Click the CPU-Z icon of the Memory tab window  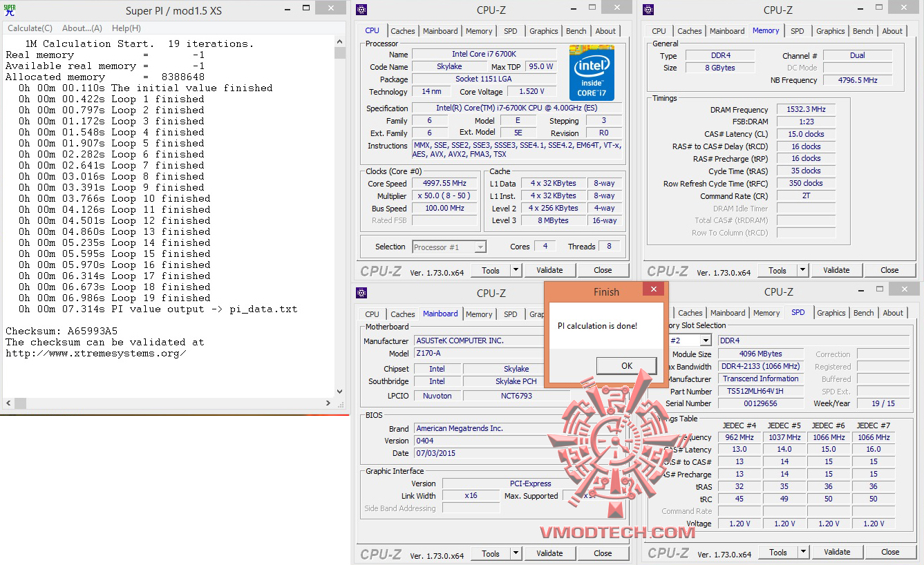(x=649, y=10)
